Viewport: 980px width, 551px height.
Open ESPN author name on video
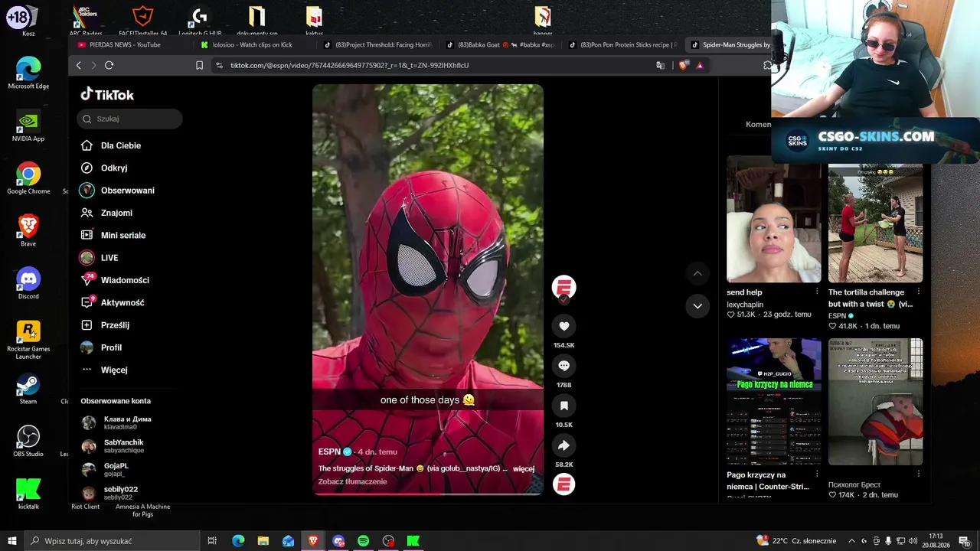pos(329,452)
